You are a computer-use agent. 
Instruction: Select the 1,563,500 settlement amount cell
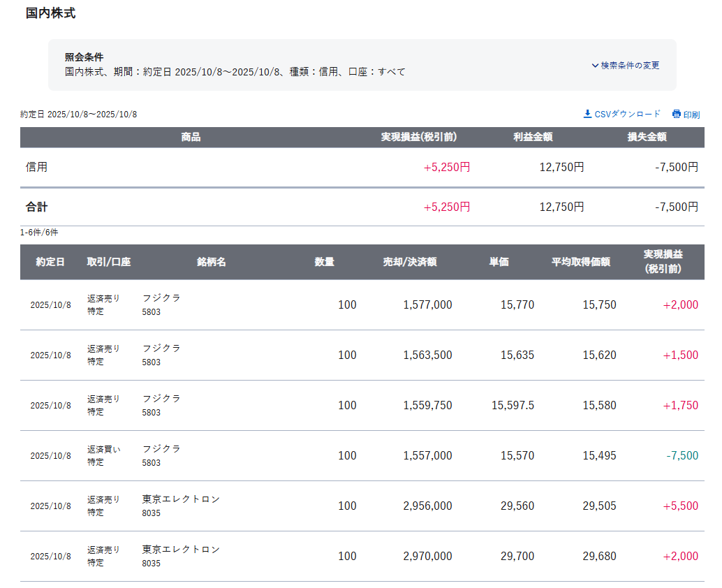click(427, 355)
